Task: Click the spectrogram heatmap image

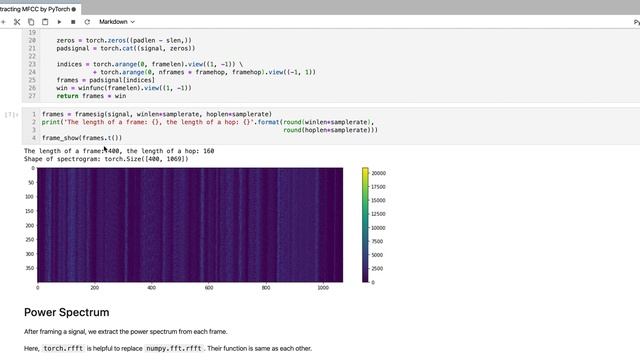Action: tap(190, 225)
